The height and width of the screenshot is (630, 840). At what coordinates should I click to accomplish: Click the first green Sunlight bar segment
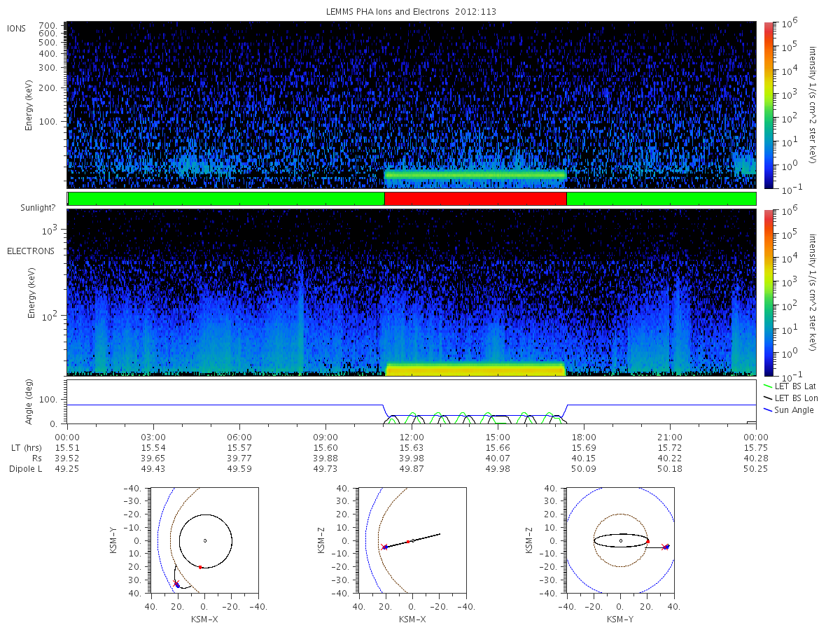point(226,199)
